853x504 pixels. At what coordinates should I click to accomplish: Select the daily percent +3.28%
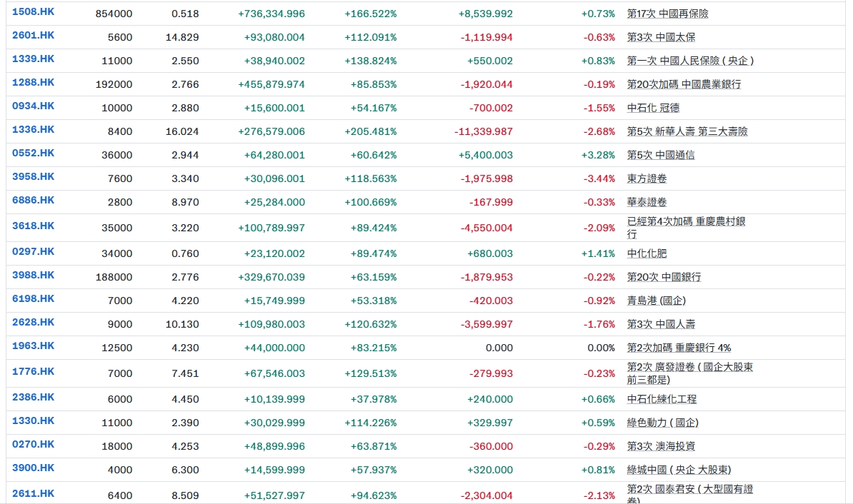(x=598, y=155)
